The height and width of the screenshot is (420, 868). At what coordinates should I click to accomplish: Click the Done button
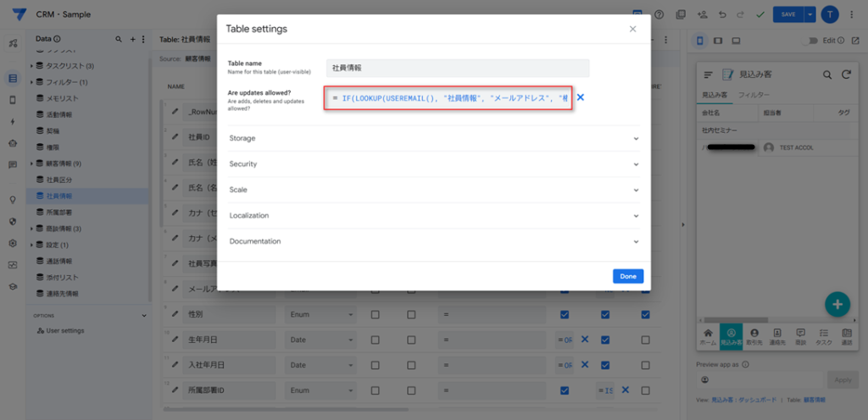627,276
